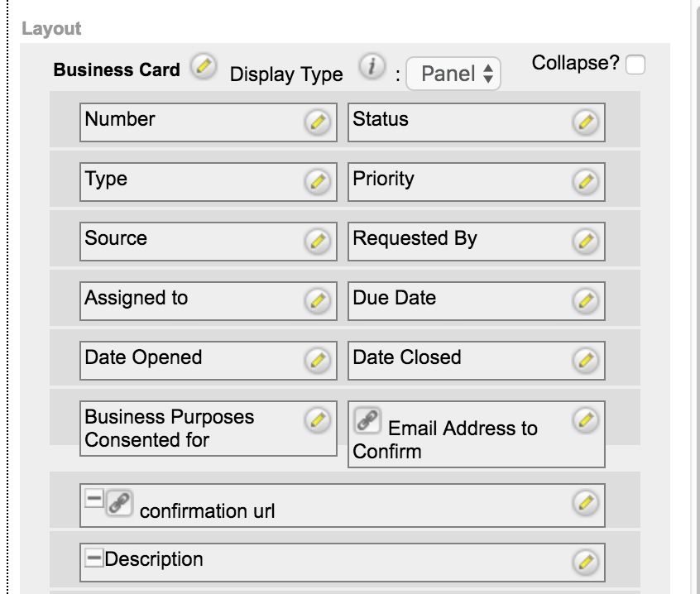Click link icon on Email Address to Confirm
Image resolution: width=700 pixels, height=594 pixels.
367,421
